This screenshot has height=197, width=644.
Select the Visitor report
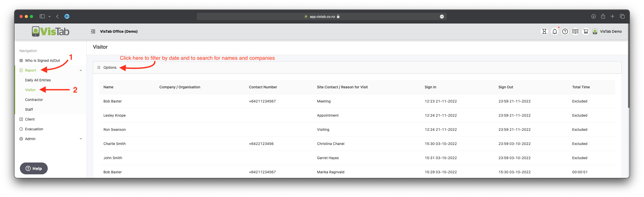pos(30,90)
